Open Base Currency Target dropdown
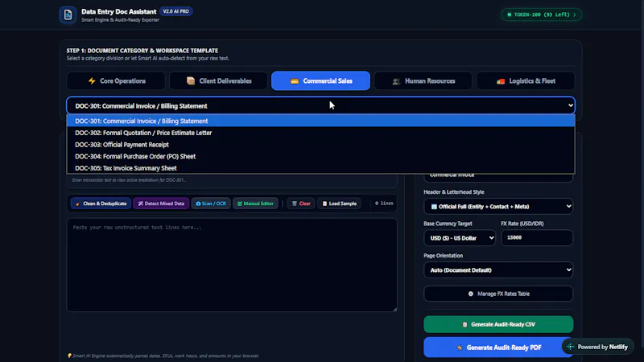 [460, 238]
